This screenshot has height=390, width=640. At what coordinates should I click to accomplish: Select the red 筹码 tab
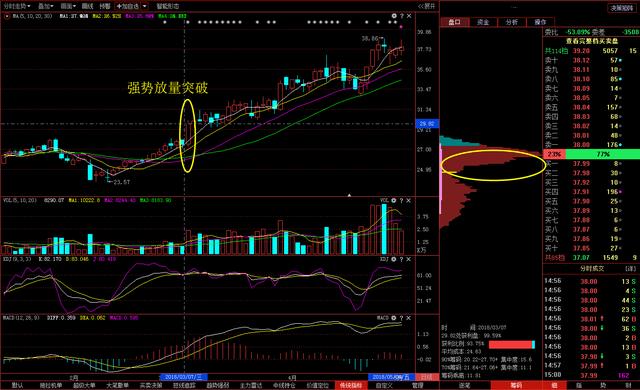[516, 385]
